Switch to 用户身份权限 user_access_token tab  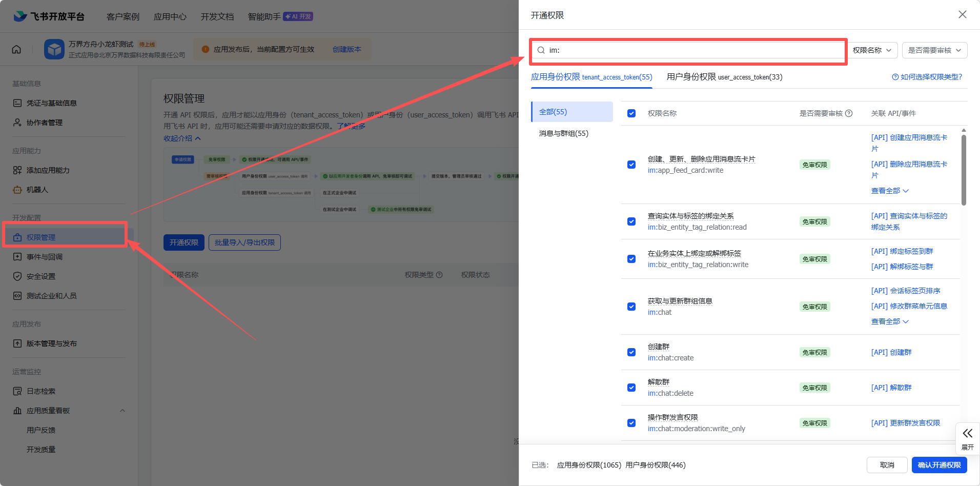724,77
